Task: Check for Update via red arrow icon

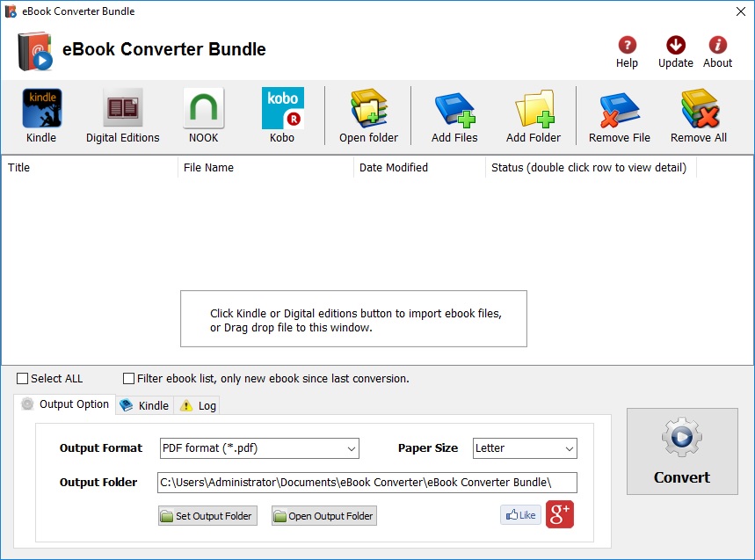Action: 676,52
